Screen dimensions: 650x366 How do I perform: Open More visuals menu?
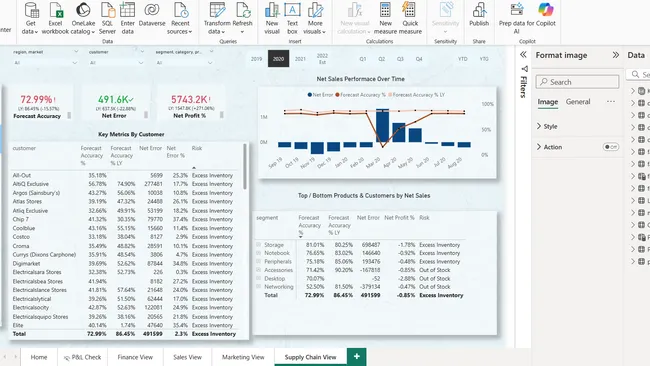click(x=315, y=19)
